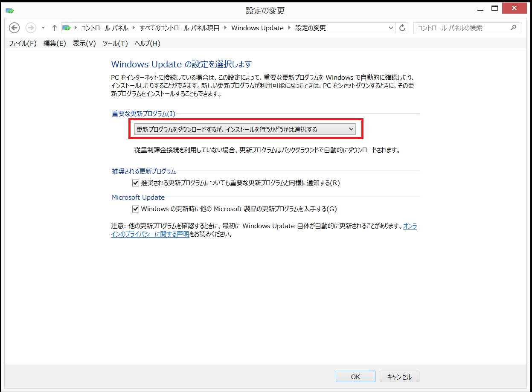Screen dimensions: 532x392
Task: Toggle the Microsoft 製品の更新プログラム checkbox
Action: pos(136,209)
